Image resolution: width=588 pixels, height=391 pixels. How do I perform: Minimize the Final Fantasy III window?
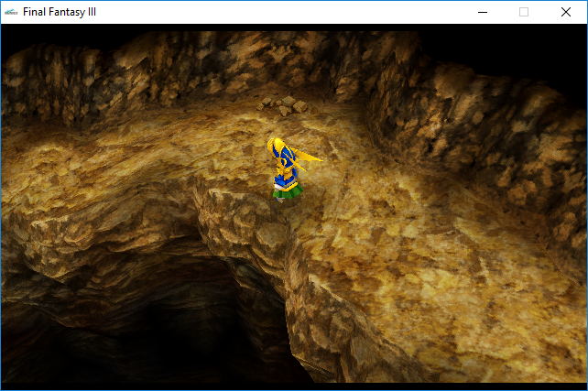tap(483, 12)
